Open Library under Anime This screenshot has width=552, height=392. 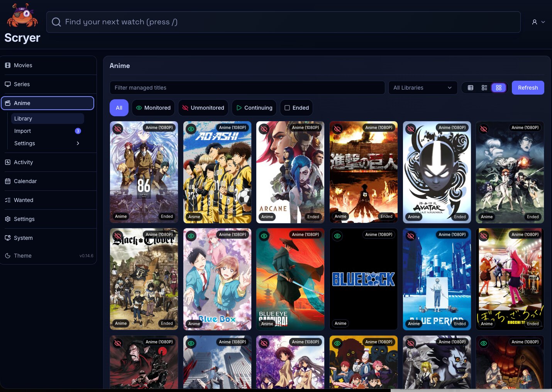point(47,119)
